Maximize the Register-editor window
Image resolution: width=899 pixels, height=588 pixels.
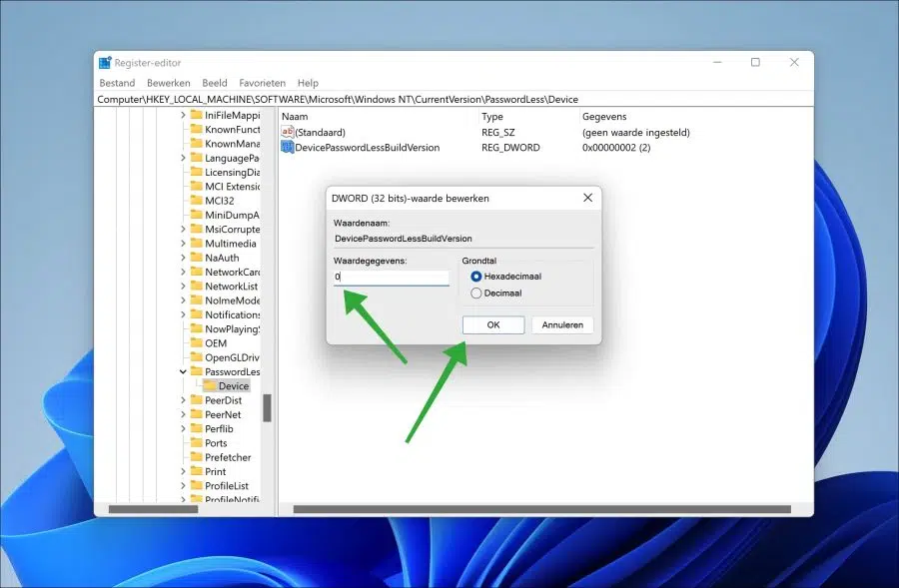pyautogui.click(x=756, y=62)
